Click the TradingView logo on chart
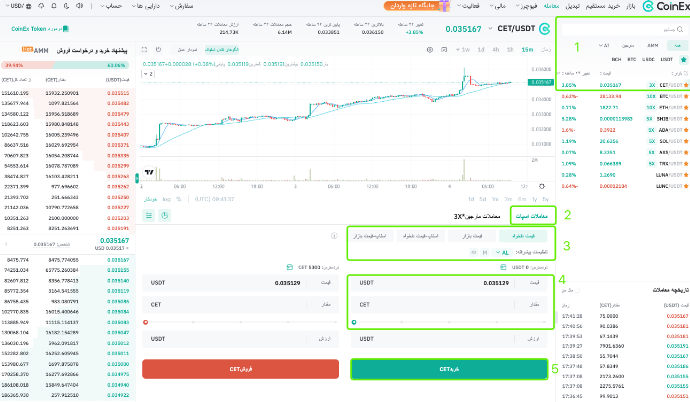690x402 pixels. pos(149,172)
